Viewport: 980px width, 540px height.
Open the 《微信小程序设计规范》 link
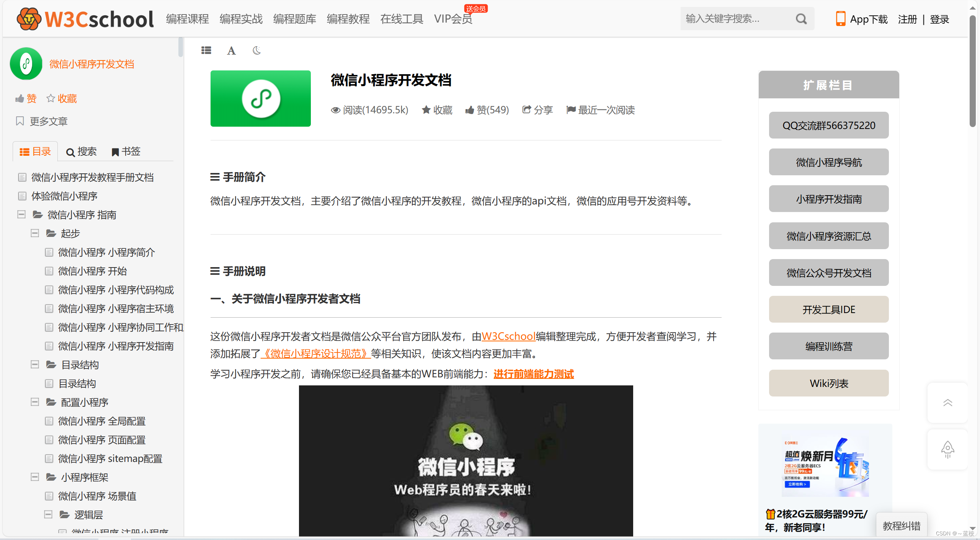315,353
